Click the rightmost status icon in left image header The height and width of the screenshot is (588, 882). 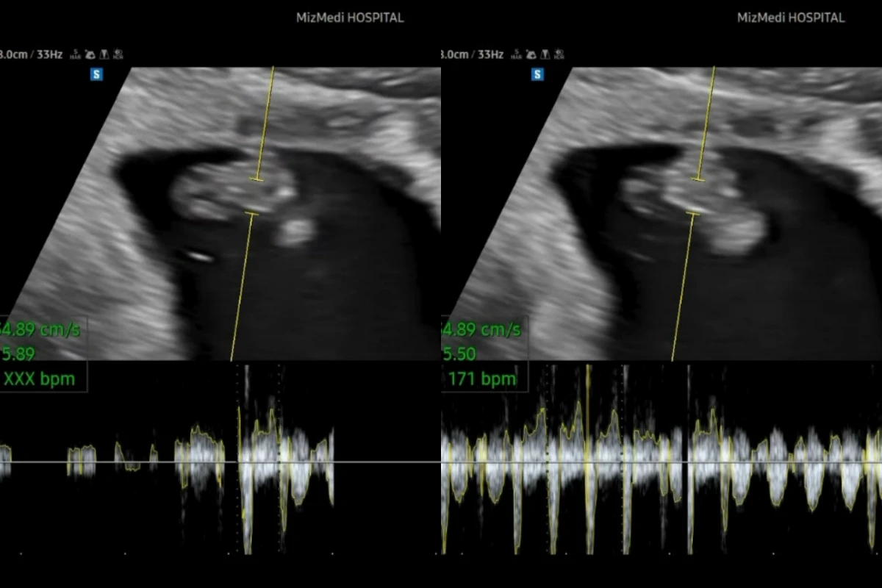[118, 54]
